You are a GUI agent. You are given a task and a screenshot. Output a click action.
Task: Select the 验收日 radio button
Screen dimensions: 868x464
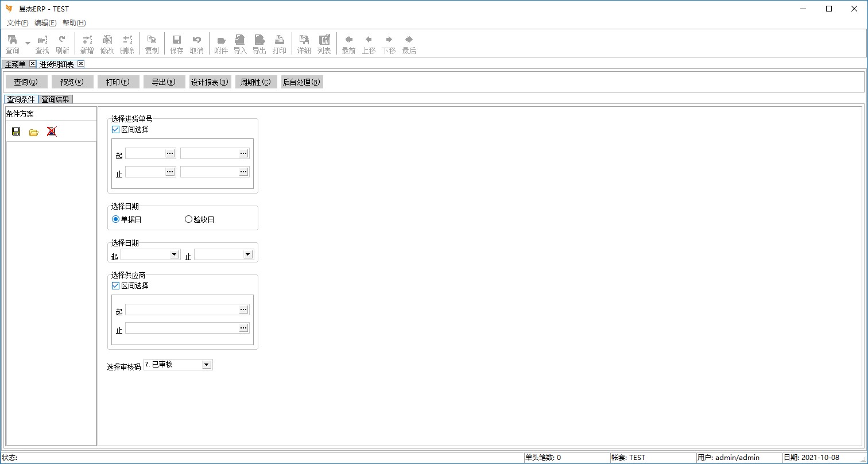(x=189, y=219)
